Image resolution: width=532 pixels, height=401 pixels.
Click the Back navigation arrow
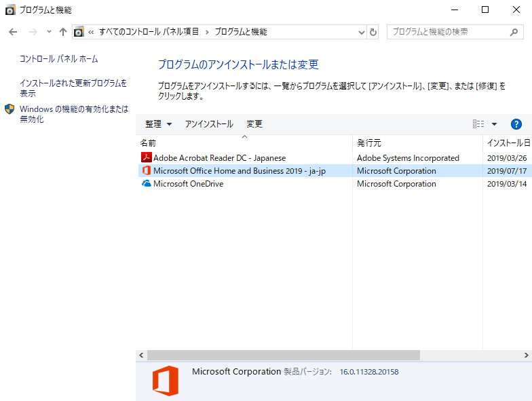pyautogui.click(x=13, y=32)
